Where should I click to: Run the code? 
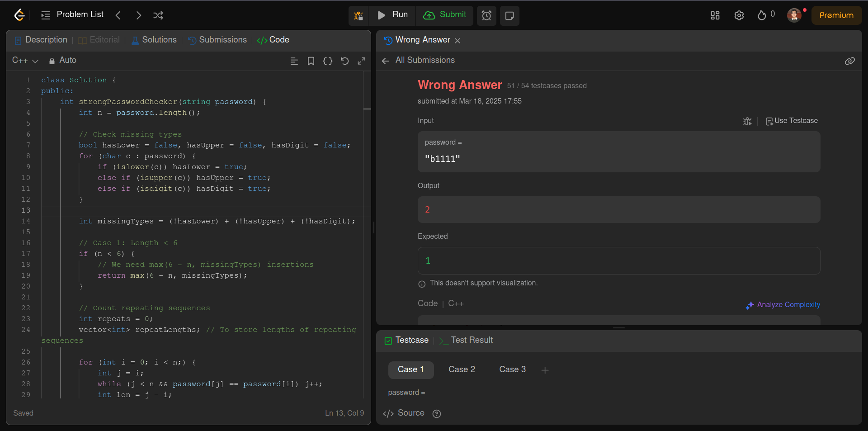point(392,15)
